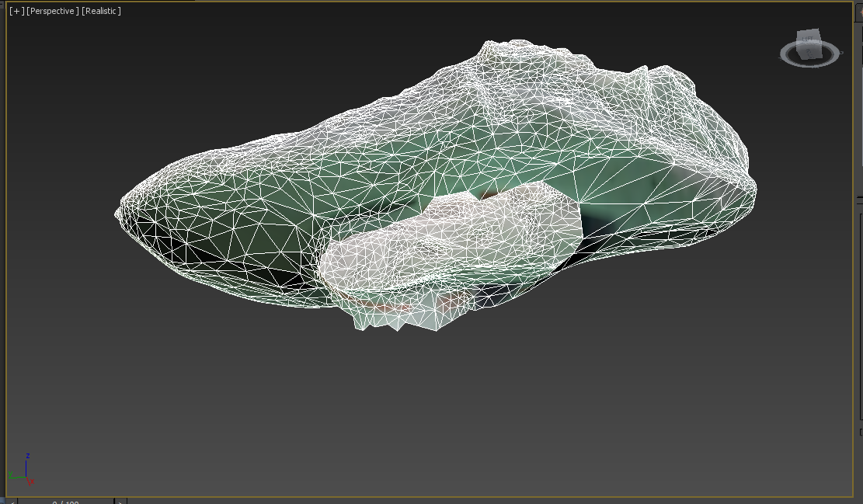Click the time slider showing 0 / 100
This screenshot has height=504, width=863.
[66, 502]
